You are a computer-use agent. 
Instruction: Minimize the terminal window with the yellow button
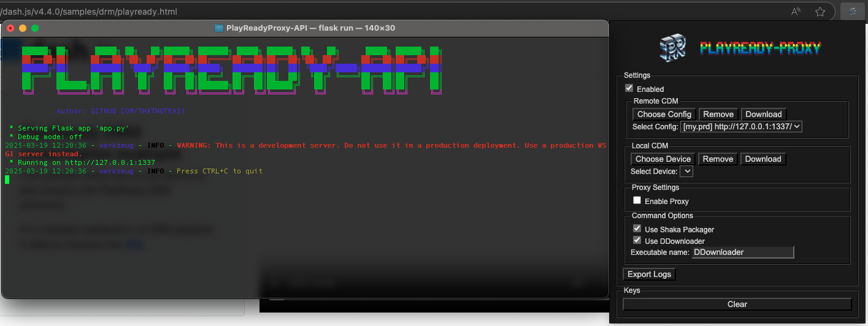click(23, 28)
